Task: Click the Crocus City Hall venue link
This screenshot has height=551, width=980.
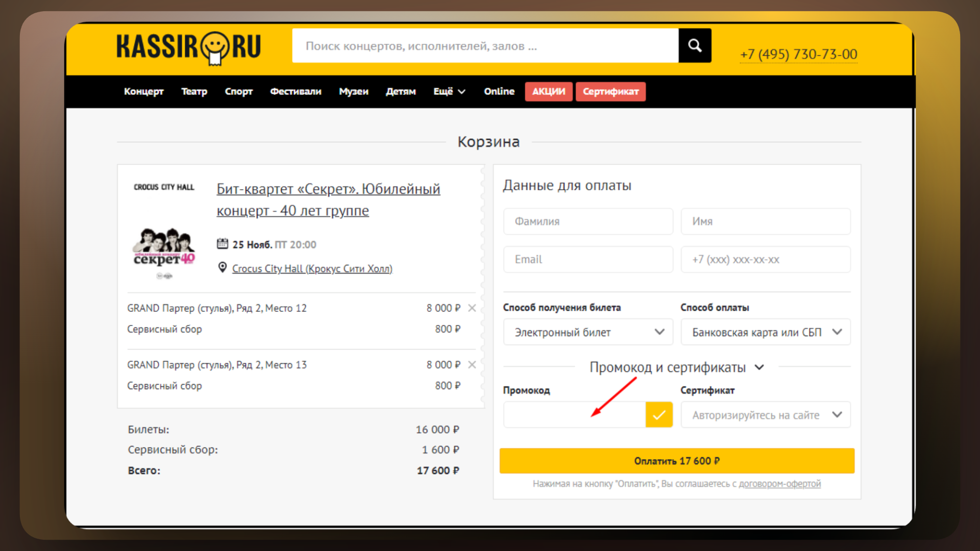Action: (x=312, y=268)
